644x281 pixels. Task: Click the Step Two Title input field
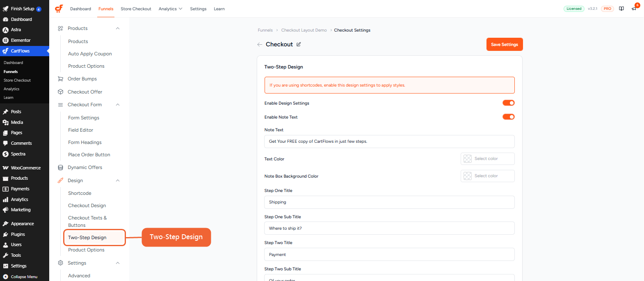[x=389, y=254]
